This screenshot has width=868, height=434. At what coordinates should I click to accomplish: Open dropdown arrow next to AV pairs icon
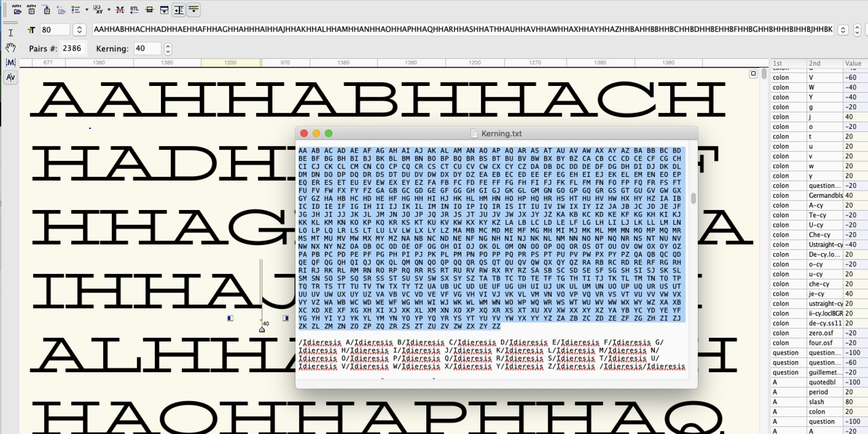(x=108, y=10)
